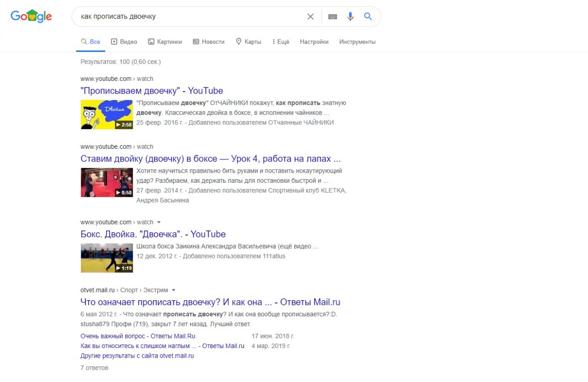Image resolution: width=588 pixels, height=382 pixels.
Task: Click the otvet.mail.ru › Спорт › Экстрим breadcrumb
Action: tap(124, 290)
